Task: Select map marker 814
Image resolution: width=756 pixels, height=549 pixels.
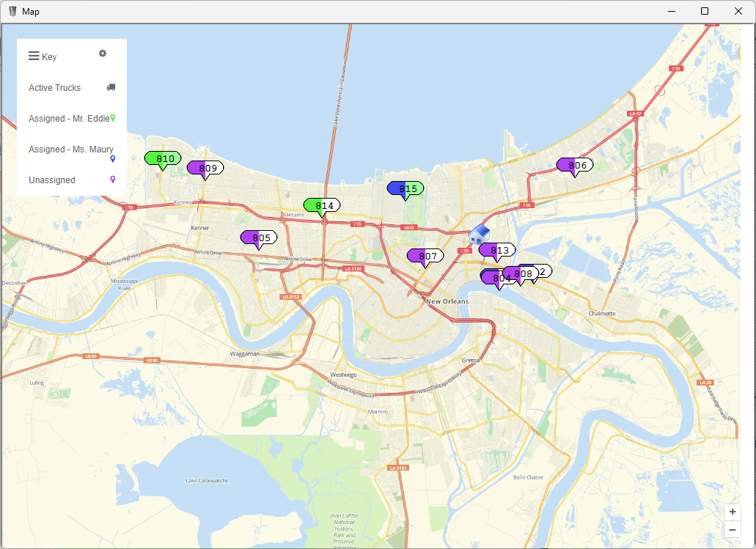Action: [322, 205]
